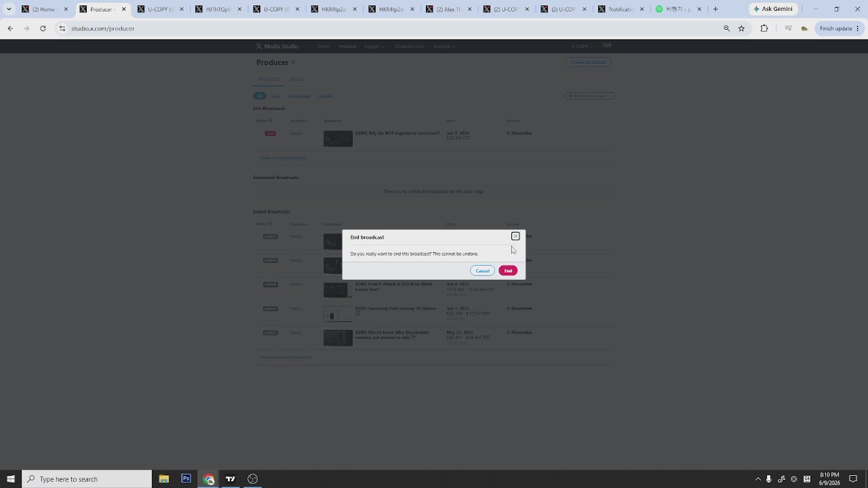Screen dimensions: 868x488
Task: Open media controls icon in Chrome toolbar
Action: coord(788,28)
